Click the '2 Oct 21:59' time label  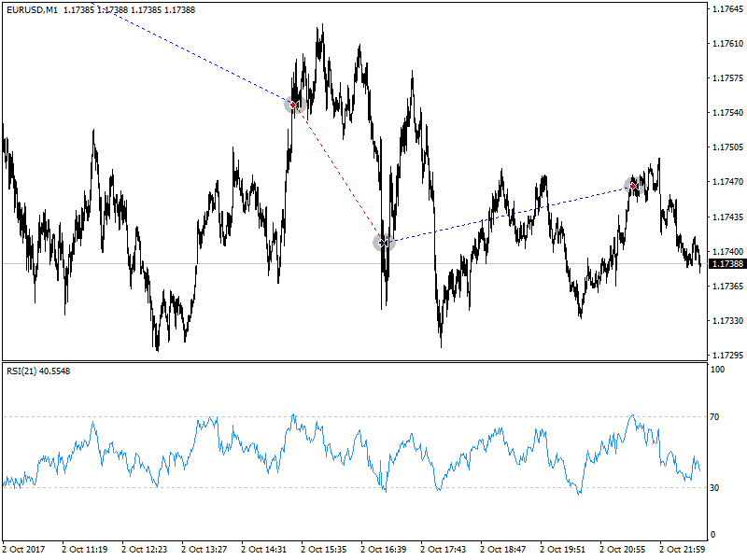[683, 550]
